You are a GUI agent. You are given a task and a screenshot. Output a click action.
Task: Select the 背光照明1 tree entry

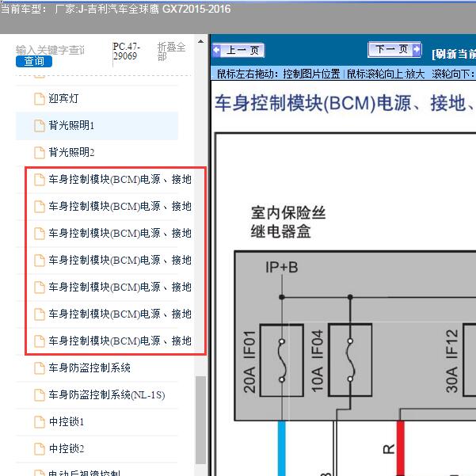(97, 125)
